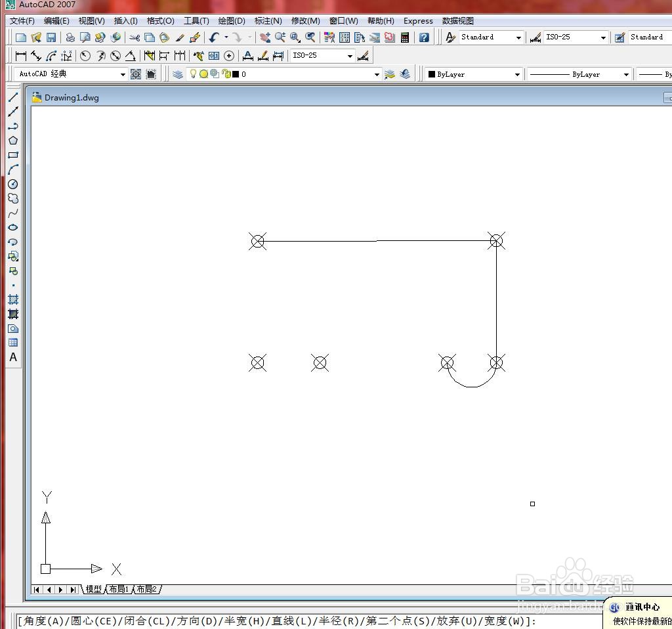
Task: Click the Aligned dimension tool
Action: (x=36, y=56)
